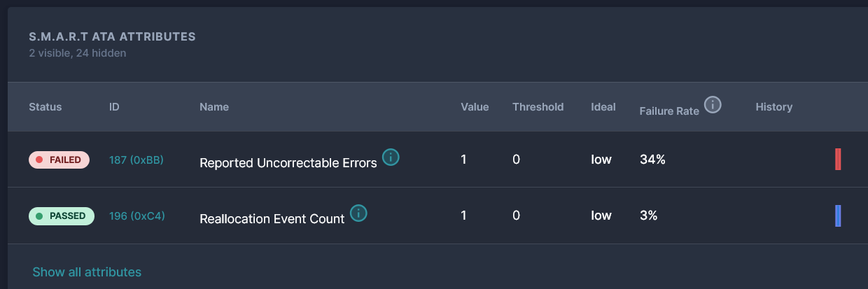
Task: Open info icon beside Reallocation Event Count
Action: point(358,213)
